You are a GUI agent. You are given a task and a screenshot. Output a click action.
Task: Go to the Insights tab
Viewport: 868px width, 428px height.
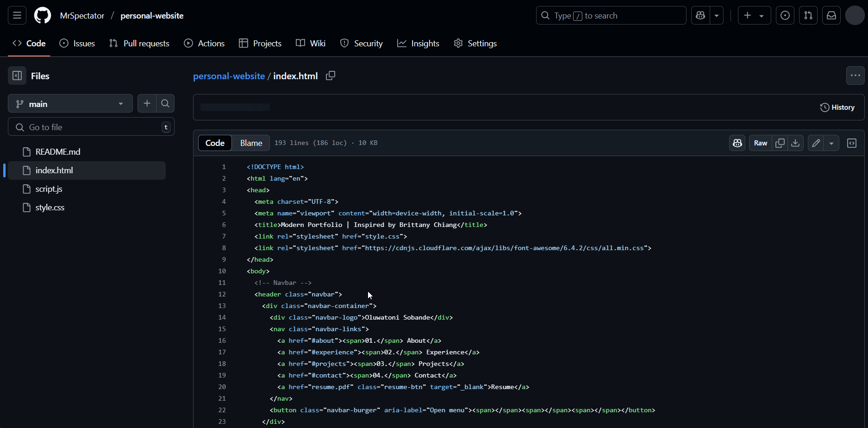418,43
